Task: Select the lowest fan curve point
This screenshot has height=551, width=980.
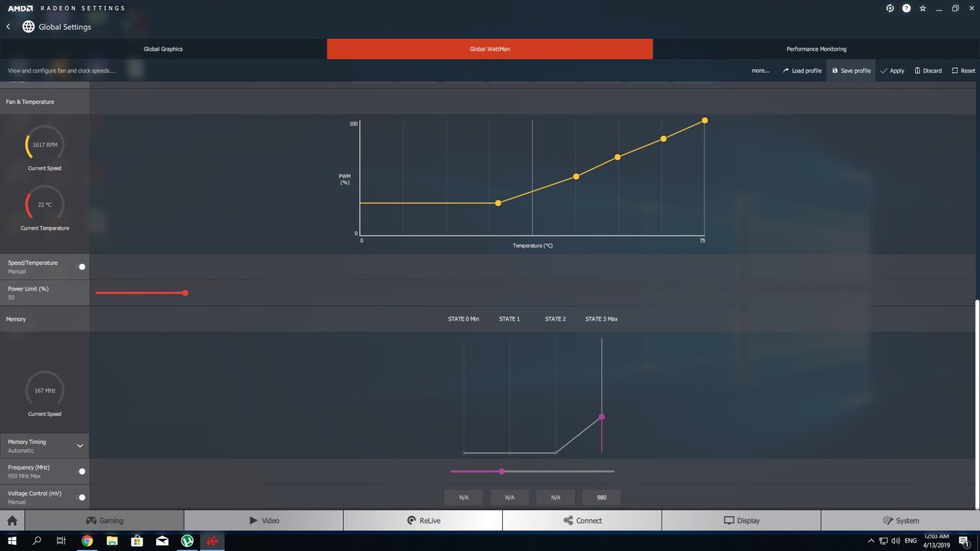Action: pyautogui.click(x=498, y=203)
